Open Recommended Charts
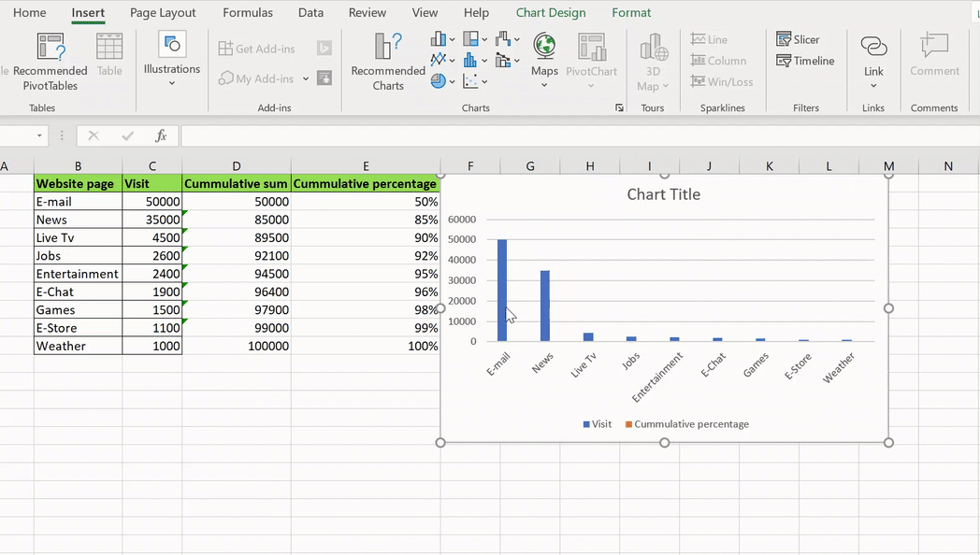Screen dimensions: 980x555 click(x=388, y=63)
